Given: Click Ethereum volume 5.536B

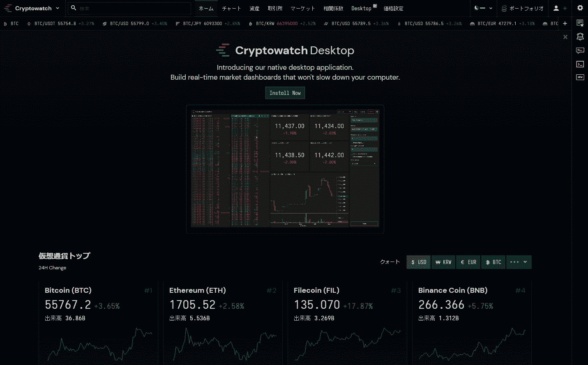Looking at the screenshot, I should pos(200,318).
